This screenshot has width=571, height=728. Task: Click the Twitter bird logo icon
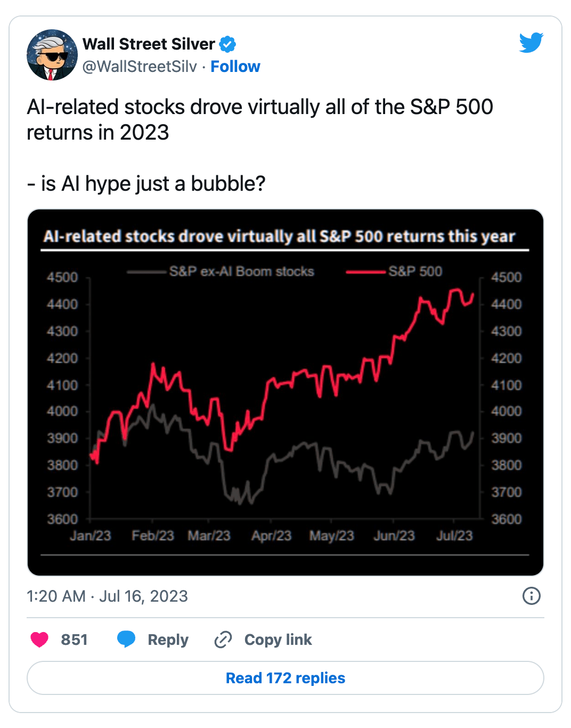pos(531,43)
